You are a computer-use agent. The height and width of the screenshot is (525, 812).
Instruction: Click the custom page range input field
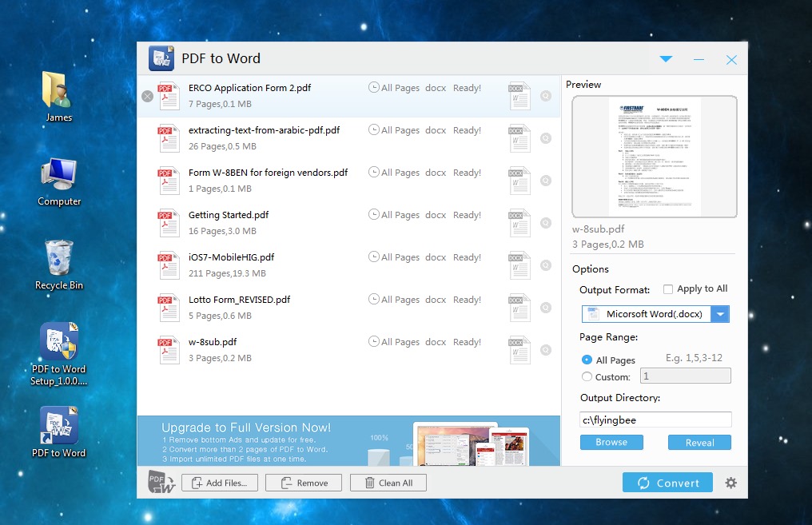coord(686,376)
